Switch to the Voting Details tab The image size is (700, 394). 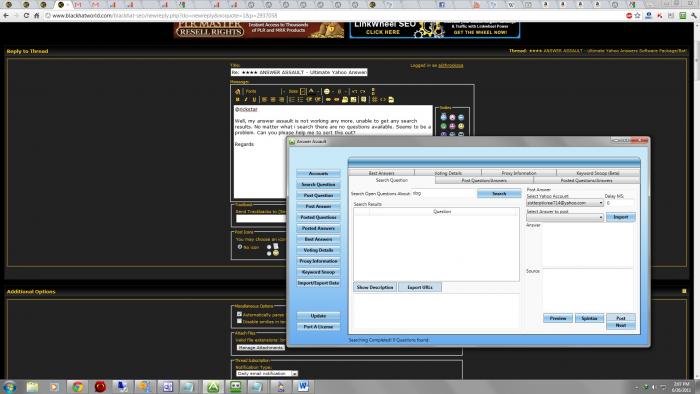pyautogui.click(x=448, y=173)
